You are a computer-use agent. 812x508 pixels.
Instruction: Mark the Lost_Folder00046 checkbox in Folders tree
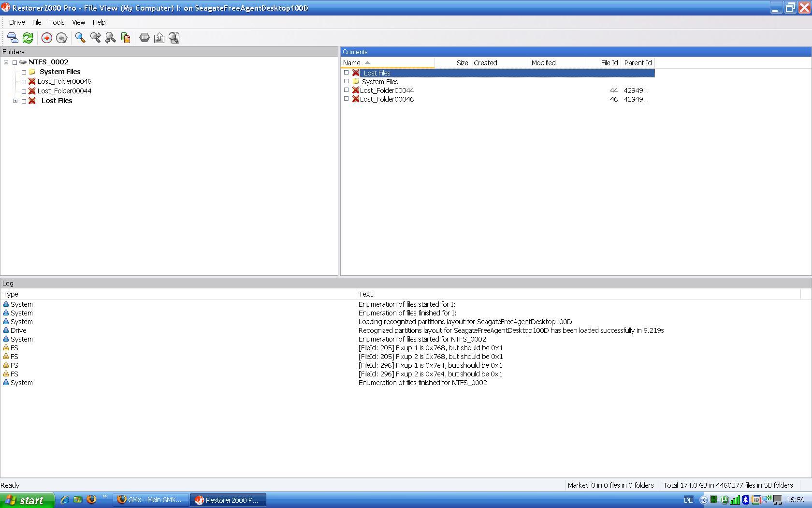(x=24, y=82)
